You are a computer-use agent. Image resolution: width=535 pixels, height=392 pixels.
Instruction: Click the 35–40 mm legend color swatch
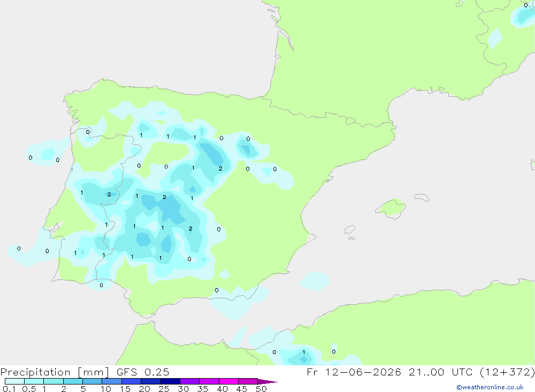click(209, 381)
